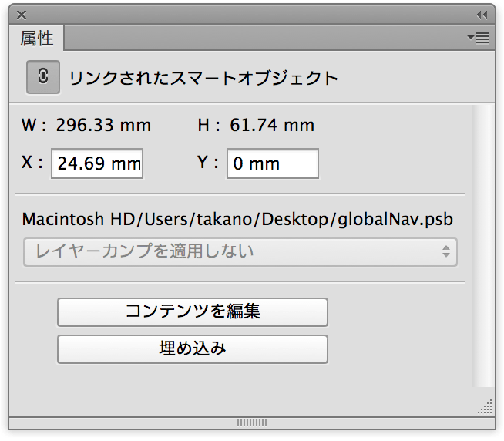The width and height of the screenshot is (504, 441).
Task: Click the 埋め込み button
Action: [x=193, y=349]
